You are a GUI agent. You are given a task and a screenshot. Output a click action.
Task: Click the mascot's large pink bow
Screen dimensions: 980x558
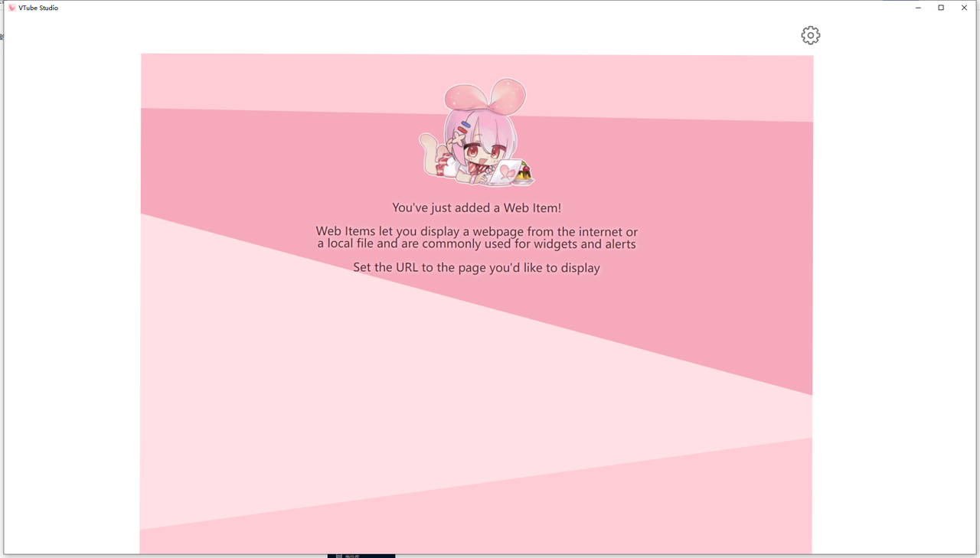[x=485, y=96]
